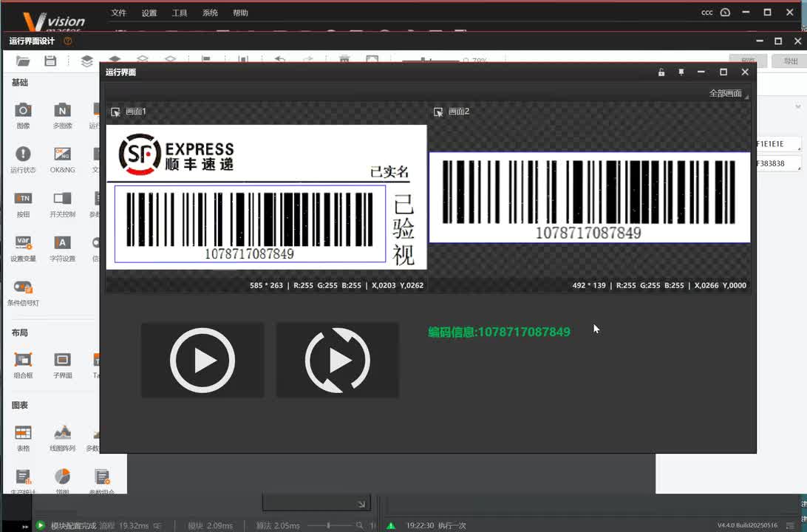Image resolution: width=807 pixels, height=532 pixels.
Task: Click the barcode image in 画面2
Action: coord(590,197)
